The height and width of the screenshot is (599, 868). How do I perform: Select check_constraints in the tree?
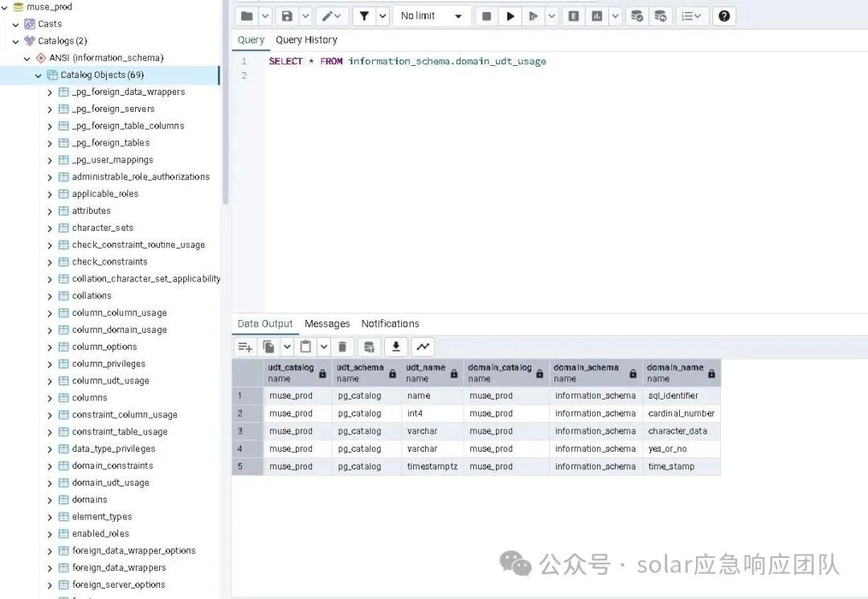pyautogui.click(x=109, y=262)
